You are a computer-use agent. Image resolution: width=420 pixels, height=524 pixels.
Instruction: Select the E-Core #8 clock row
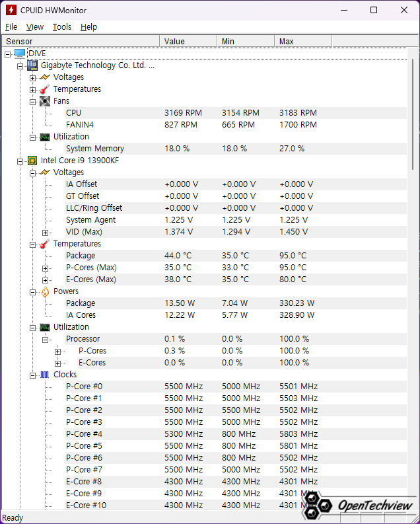[236, 482]
